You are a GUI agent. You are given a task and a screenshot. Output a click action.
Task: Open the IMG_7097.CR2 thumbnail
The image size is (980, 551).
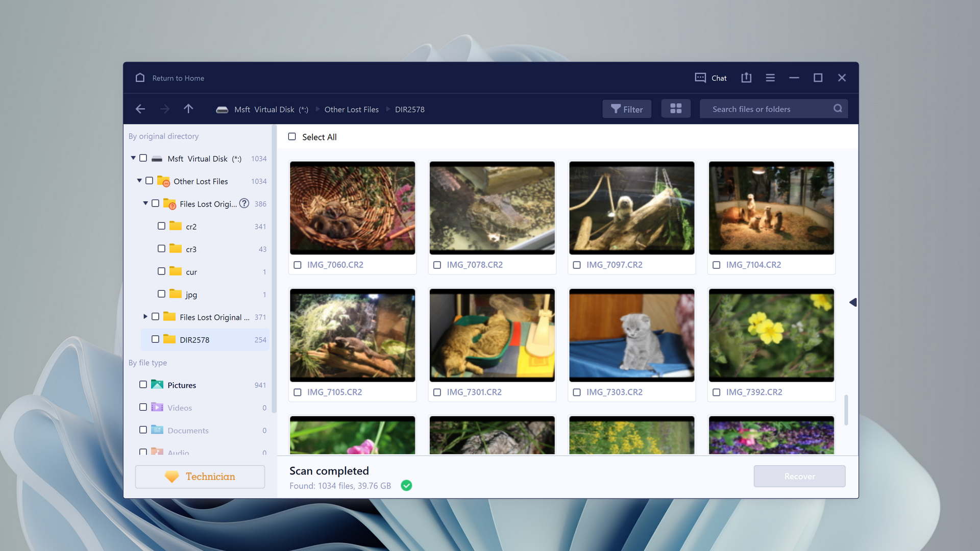point(631,208)
